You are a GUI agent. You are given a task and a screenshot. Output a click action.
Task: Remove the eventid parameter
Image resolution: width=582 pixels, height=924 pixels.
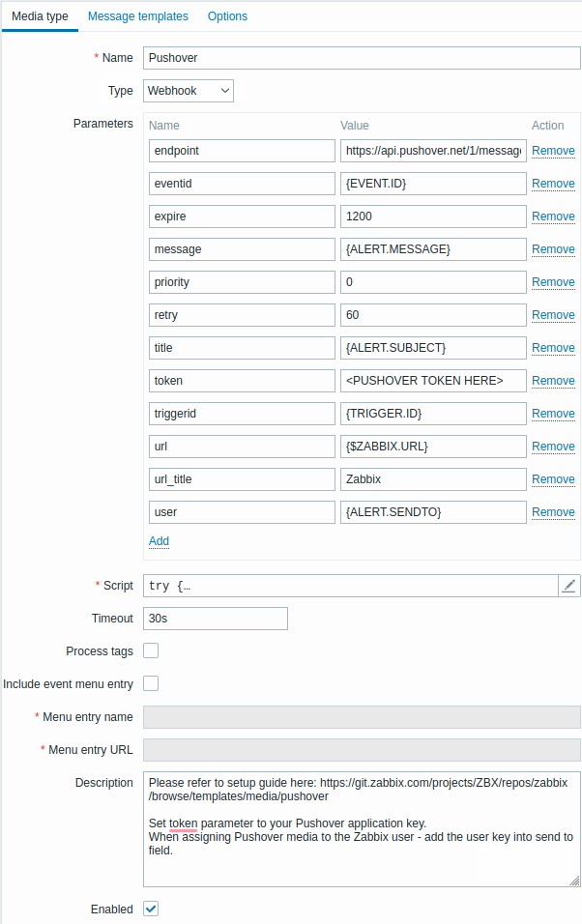coord(553,184)
